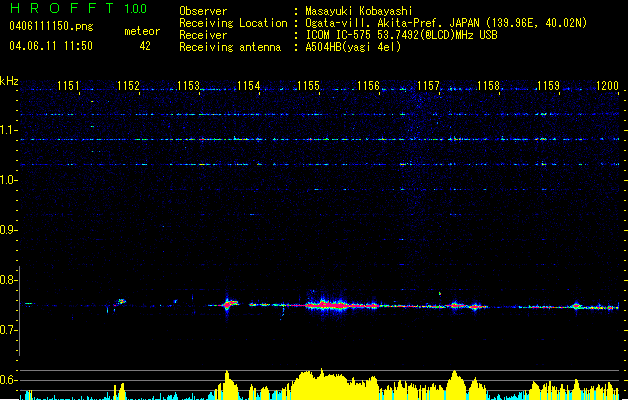Click the meteor echo burst before 1154
This screenshot has width=629, height=400.
[228, 305]
